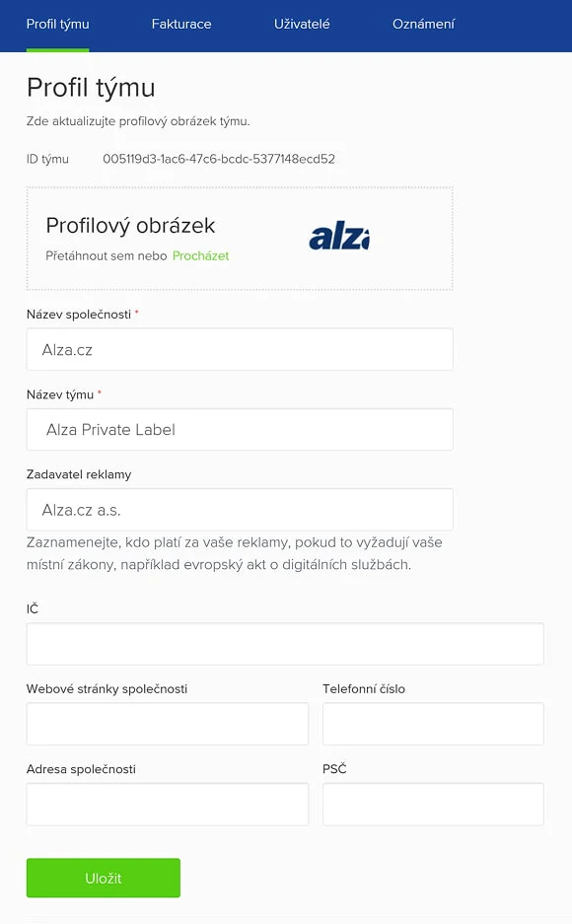
Task: Select the active Profil týmu tab
Action: click(x=59, y=24)
